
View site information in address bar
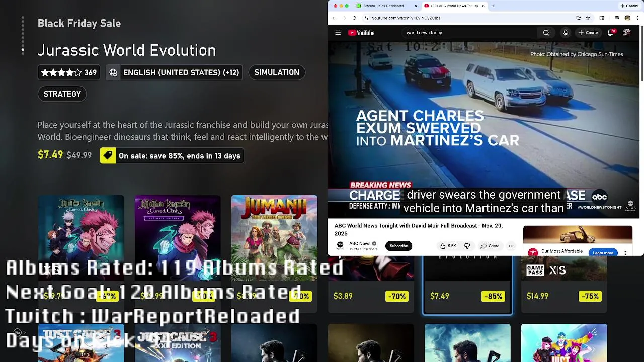tap(366, 18)
